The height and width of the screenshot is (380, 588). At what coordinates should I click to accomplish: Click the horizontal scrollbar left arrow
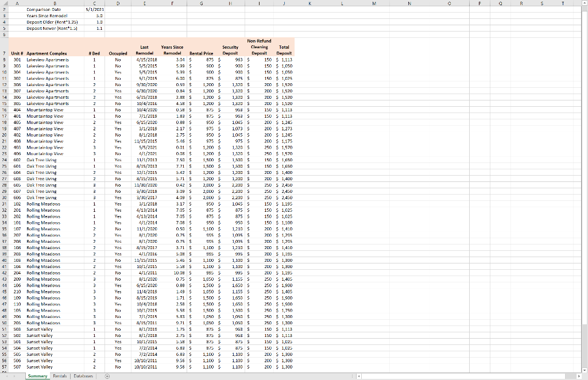pos(359,376)
